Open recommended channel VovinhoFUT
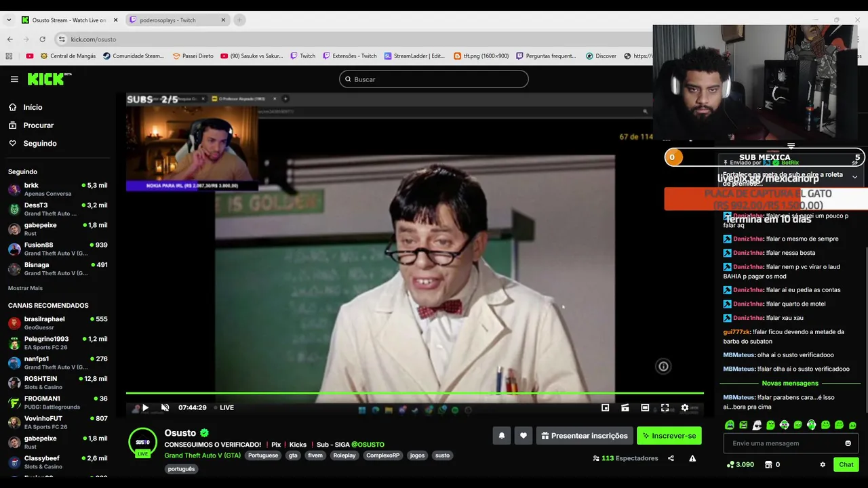 [x=58, y=422]
